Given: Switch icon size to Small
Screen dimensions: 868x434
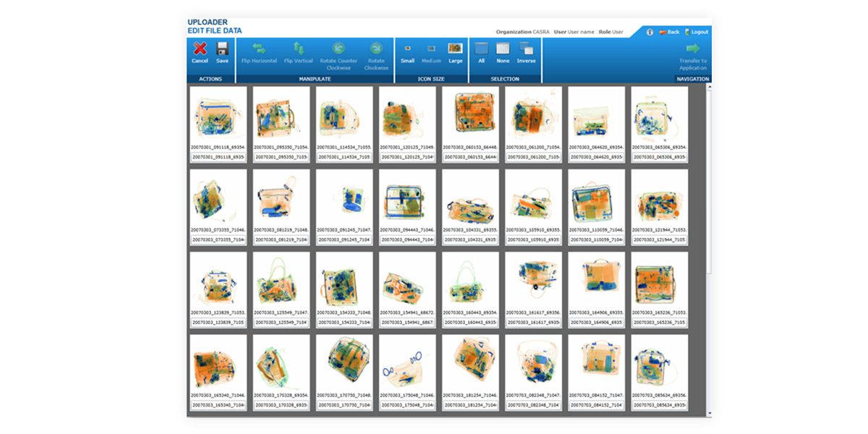Looking at the screenshot, I should (x=407, y=48).
